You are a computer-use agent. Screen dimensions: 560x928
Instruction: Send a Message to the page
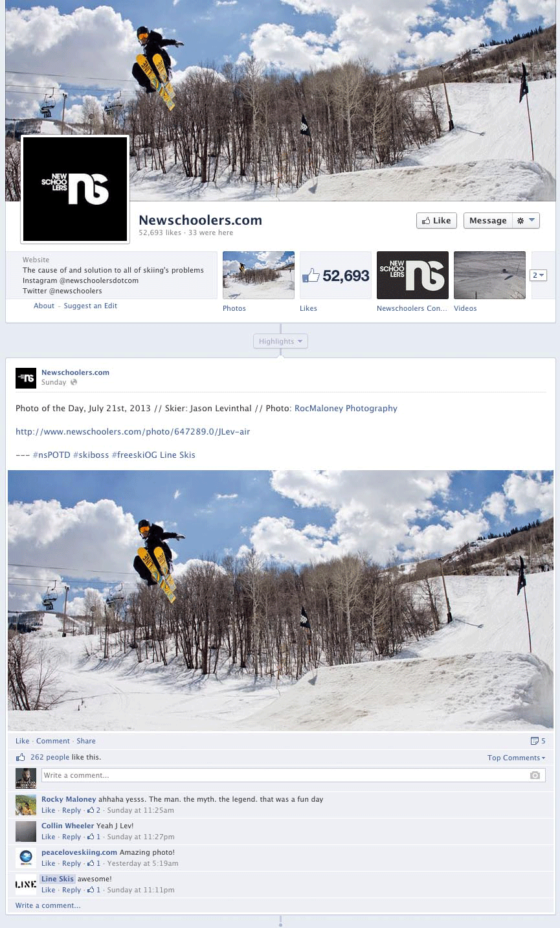(488, 221)
